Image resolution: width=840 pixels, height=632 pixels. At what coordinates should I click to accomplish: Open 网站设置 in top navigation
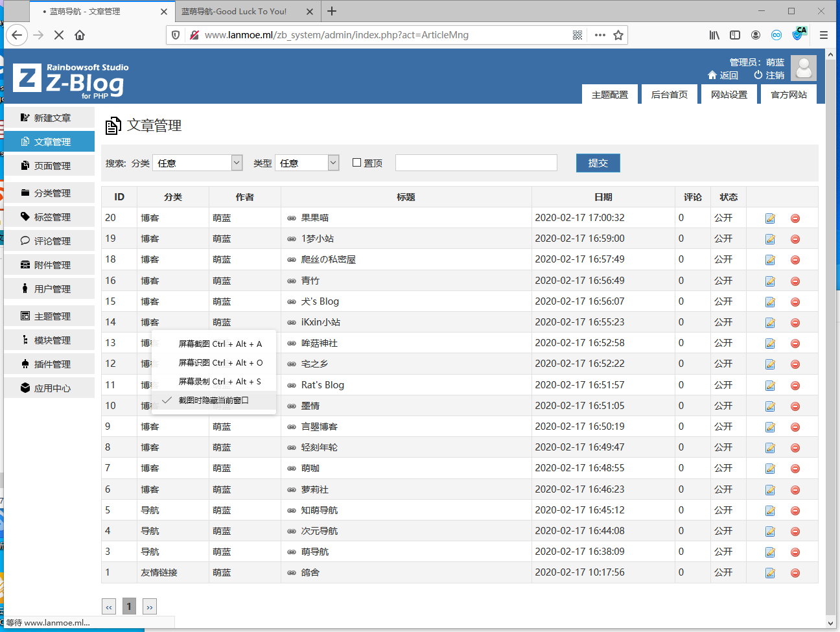point(729,95)
